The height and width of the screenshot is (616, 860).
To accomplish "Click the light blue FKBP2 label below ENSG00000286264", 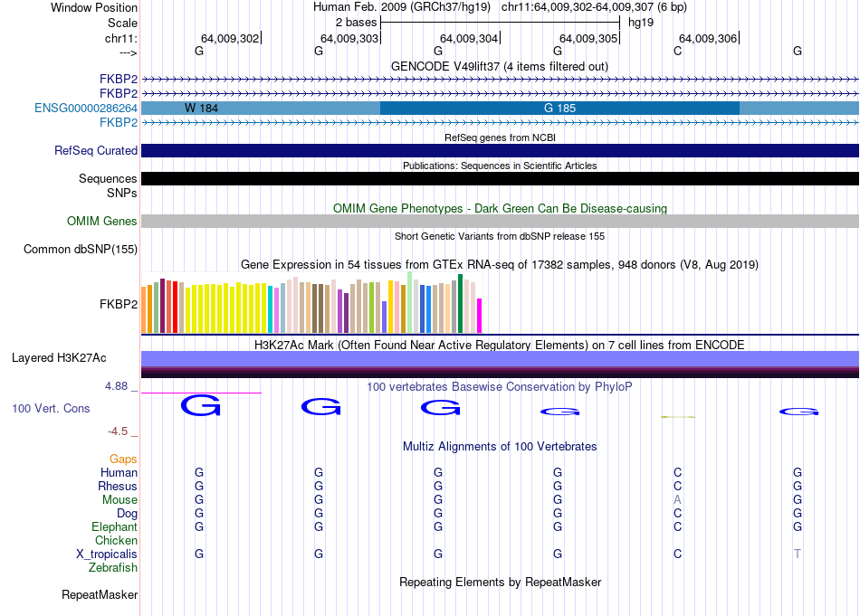I will coord(119,122).
